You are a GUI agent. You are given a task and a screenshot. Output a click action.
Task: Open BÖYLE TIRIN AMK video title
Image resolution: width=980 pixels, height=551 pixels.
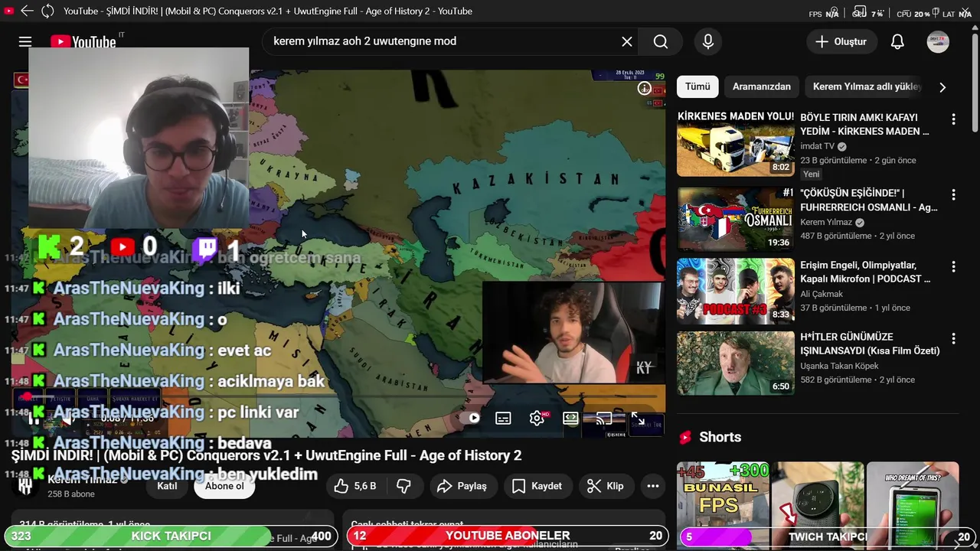pyautogui.click(x=864, y=125)
